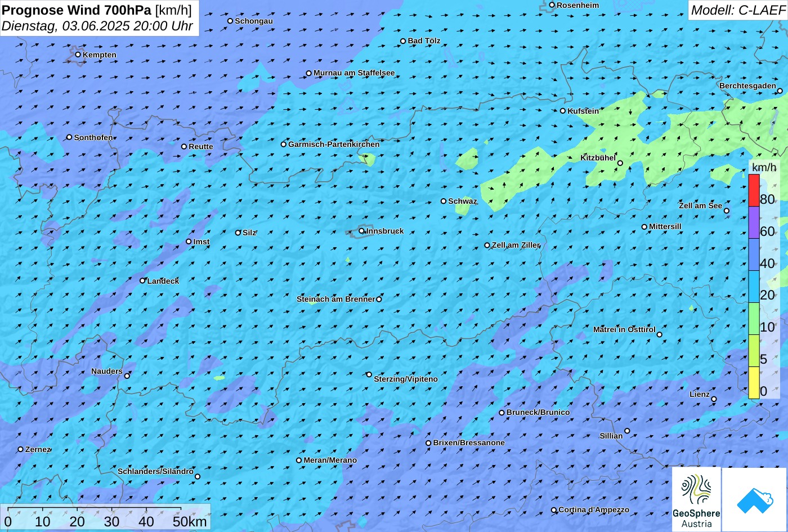The width and height of the screenshot is (788, 532).
Task: Select the purple 60 km/h color band
Action: [754, 222]
